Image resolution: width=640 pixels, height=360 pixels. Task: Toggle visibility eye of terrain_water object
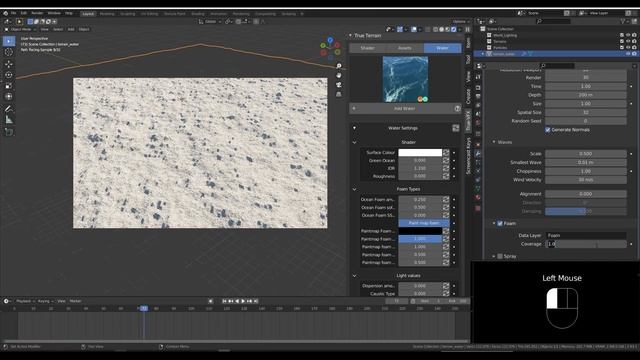click(x=628, y=54)
